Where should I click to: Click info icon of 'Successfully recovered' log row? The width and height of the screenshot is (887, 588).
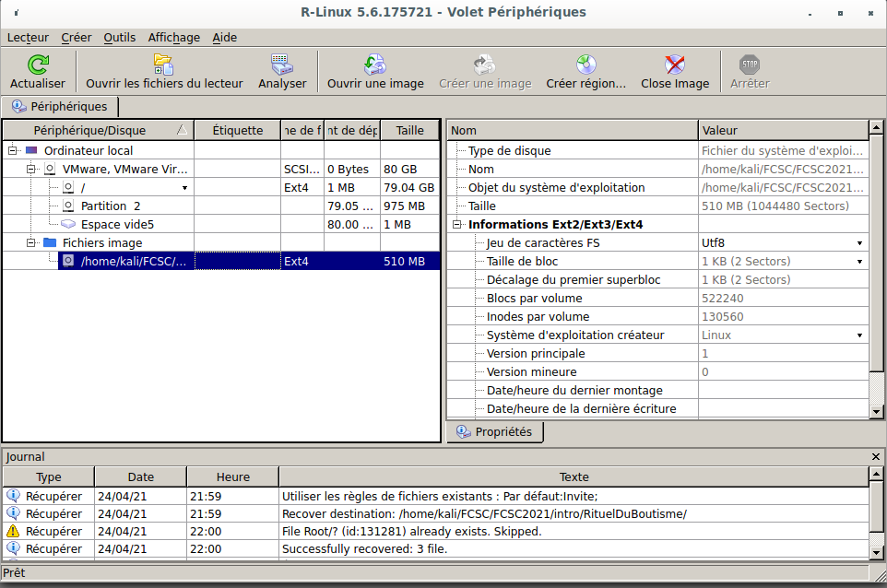tap(13, 548)
